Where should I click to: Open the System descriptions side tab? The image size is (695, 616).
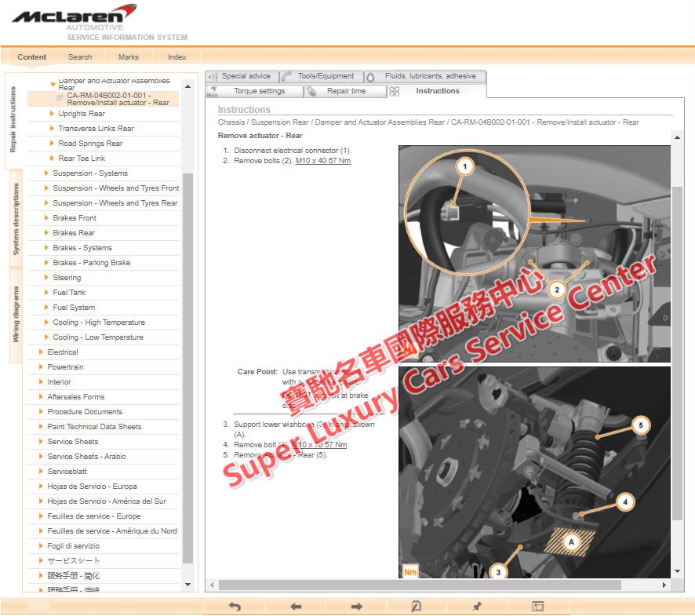pyautogui.click(x=16, y=219)
